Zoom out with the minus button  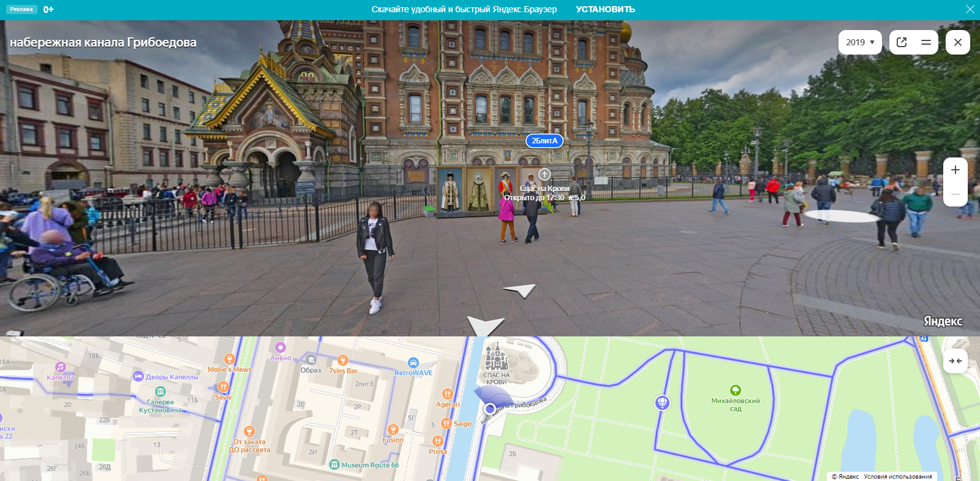point(955,194)
